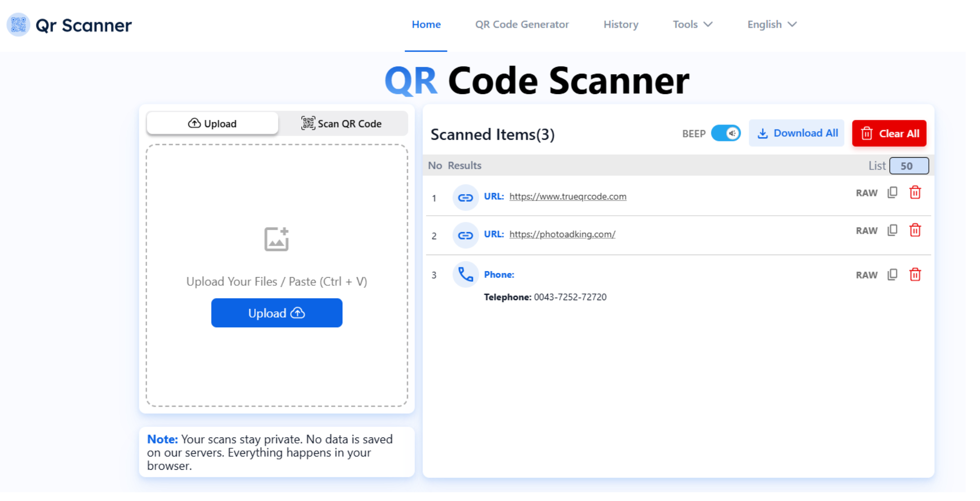Image resolution: width=980 pixels, height=501 pixels.
Task: Switch to the Scan QR Code tab
Action: (x=341, y=123)
